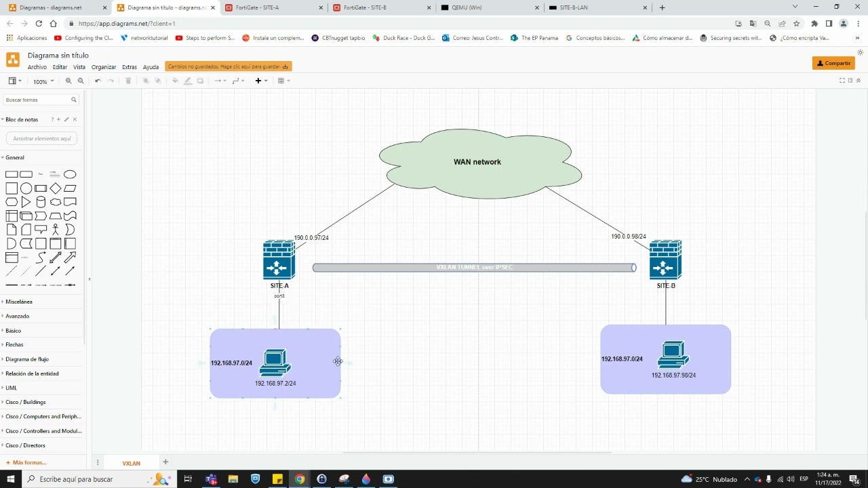Viewport: 868px width, 488px height.
Task: Open the Archivo menu
Action: tap(37, 67)
